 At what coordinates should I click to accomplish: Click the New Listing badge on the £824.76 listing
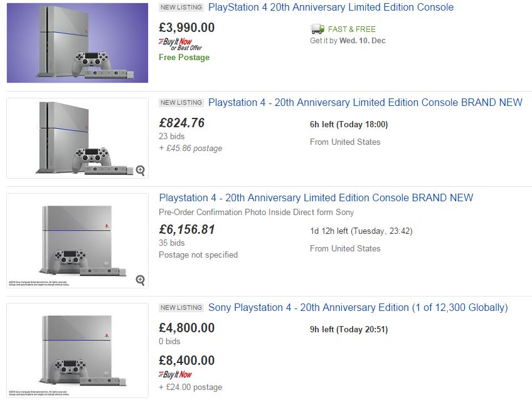tap(181, 102)
